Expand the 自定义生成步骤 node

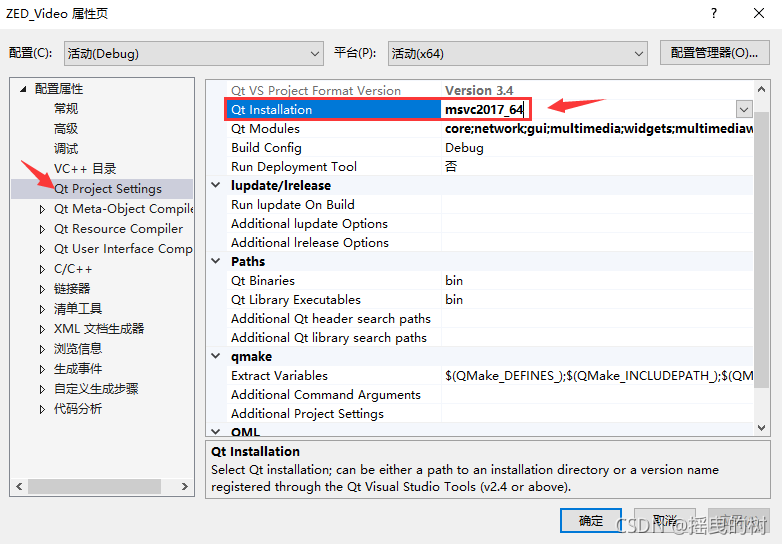(42, 389)
